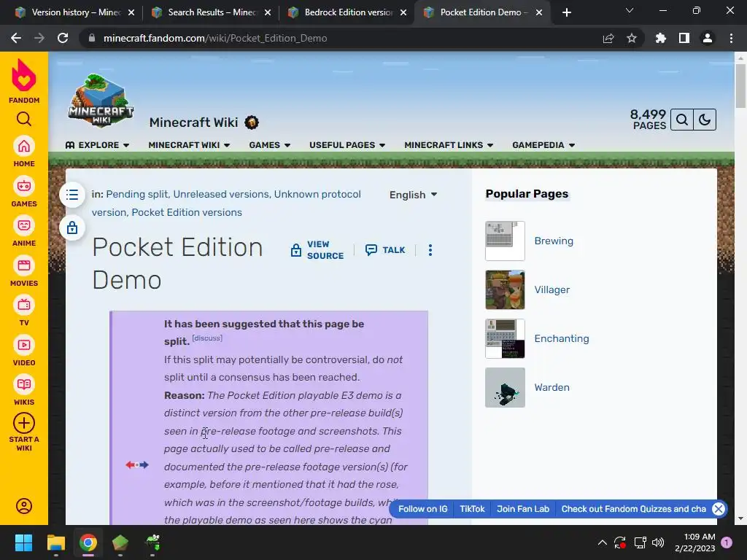Open the English language dropdown
The width and height of the screenshot is (747, 560).
[x=413, y=195]
